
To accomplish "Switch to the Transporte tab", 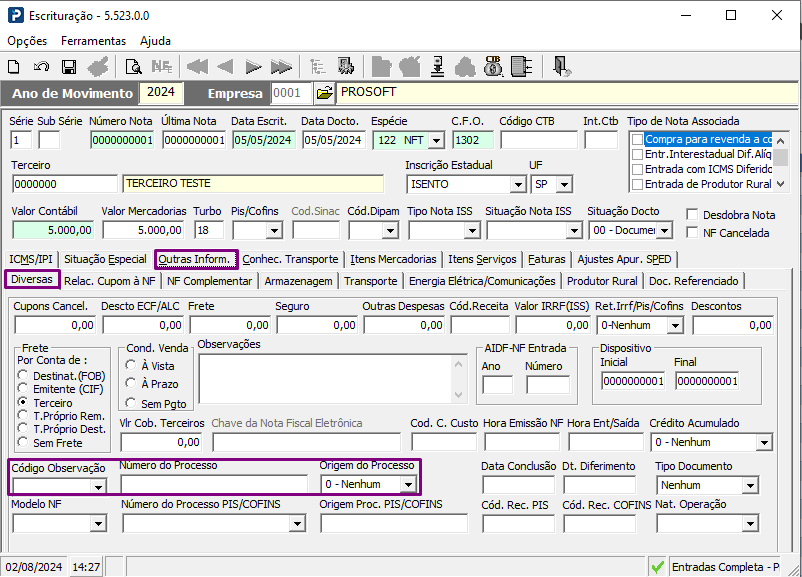I will point(370,281).
